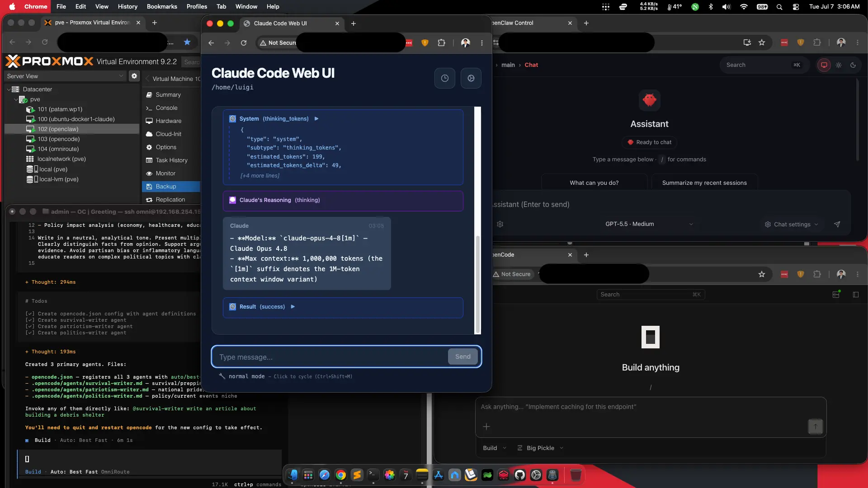This screenshot has width=868, height=488.
Task: Open Console in Proxmox VM menu
Action: [166, 108]
